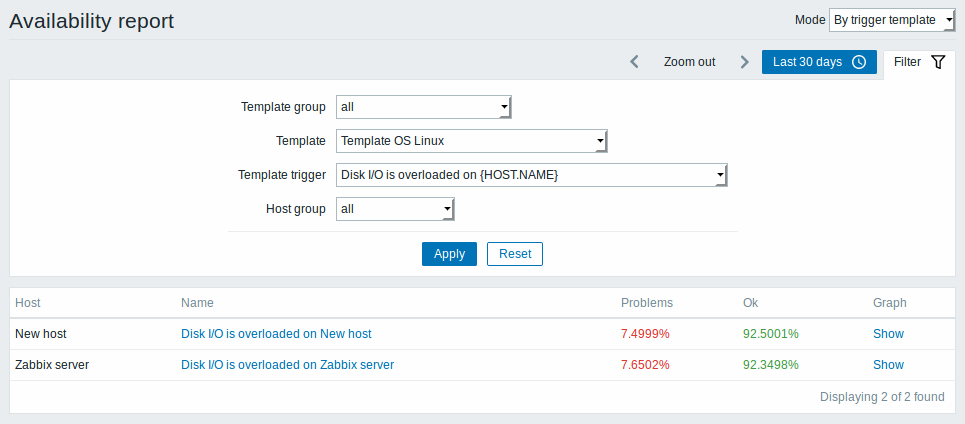This screenshot has height=424, width=965.
Task: Show the graph for New host
Action: point(888,334)
